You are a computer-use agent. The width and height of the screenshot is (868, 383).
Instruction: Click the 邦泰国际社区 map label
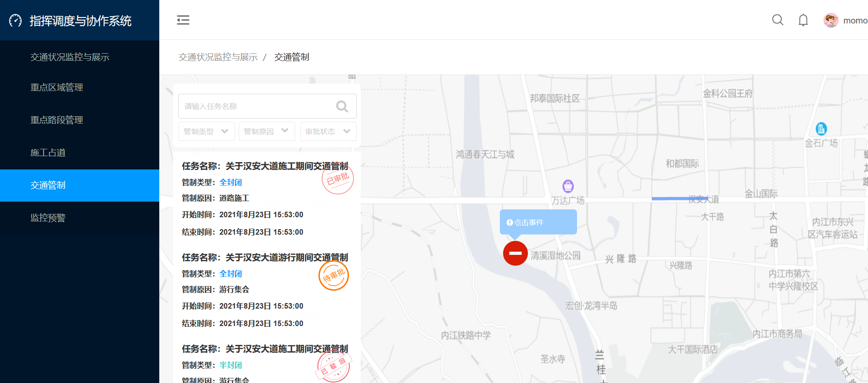[554, 98]
